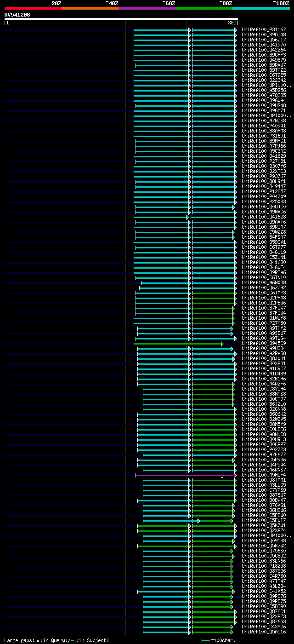The height and width of the screenshot is (644, 294).
Task: Select the UniRef100_P02723 label
Action: coord(264,449)
